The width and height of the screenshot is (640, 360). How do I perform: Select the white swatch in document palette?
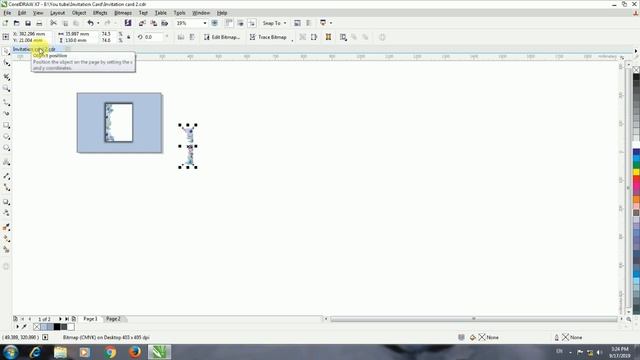[71, 327]
